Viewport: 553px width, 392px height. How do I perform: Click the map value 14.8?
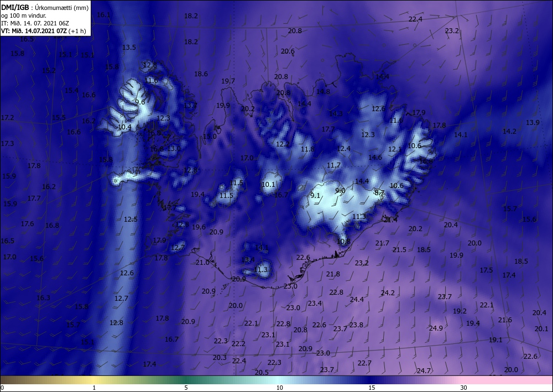pyautogui.click(x=323, y=91)
